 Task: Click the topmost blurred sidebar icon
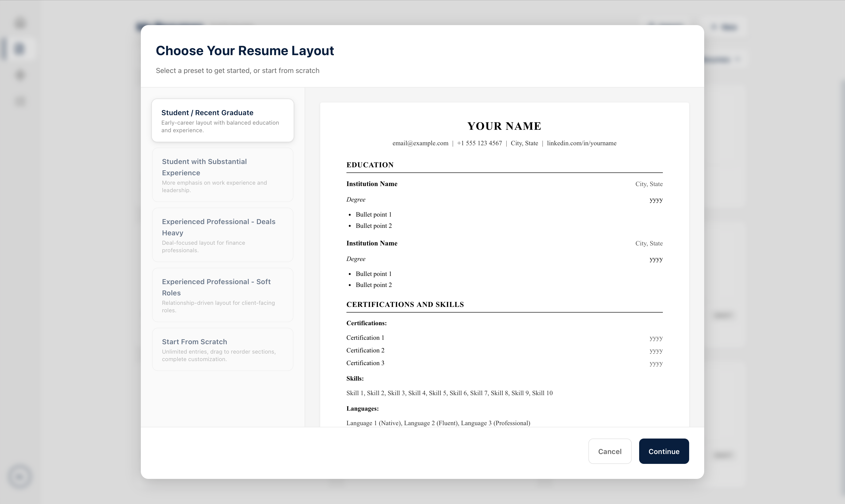pyautogui.click(x=20, y=23)
